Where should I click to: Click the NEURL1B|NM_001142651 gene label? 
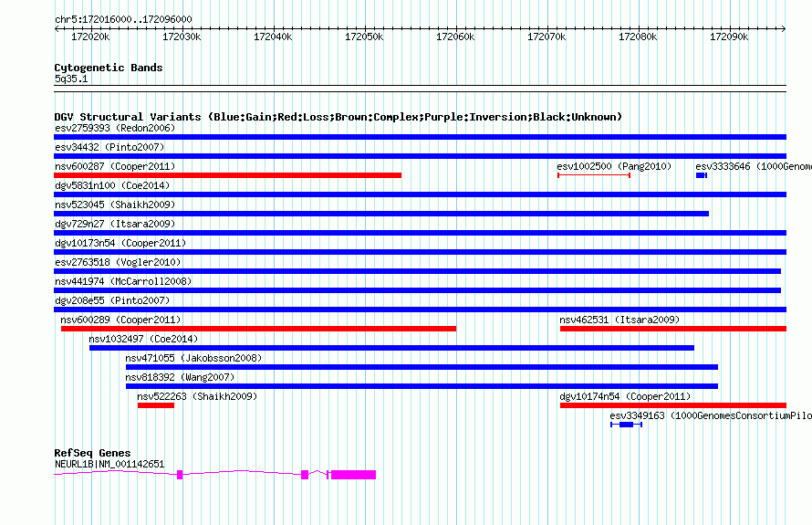coord(109,465)
